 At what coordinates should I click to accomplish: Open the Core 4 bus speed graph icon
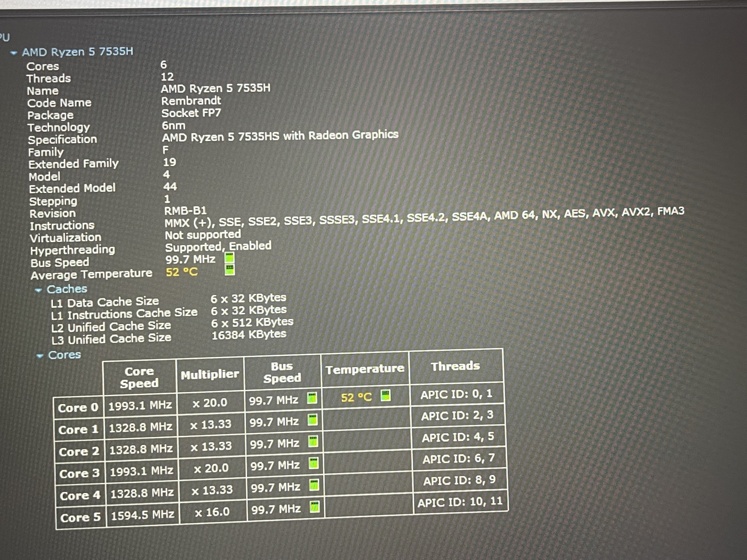tap(314, 485)
